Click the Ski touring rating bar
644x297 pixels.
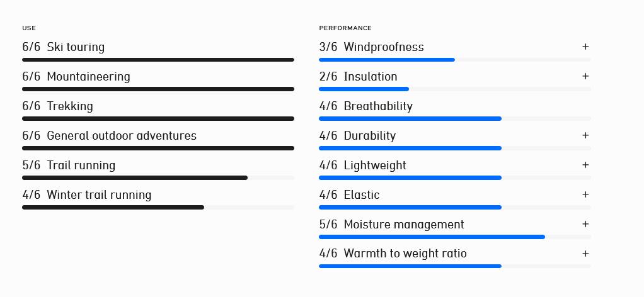tap(158, 60)
